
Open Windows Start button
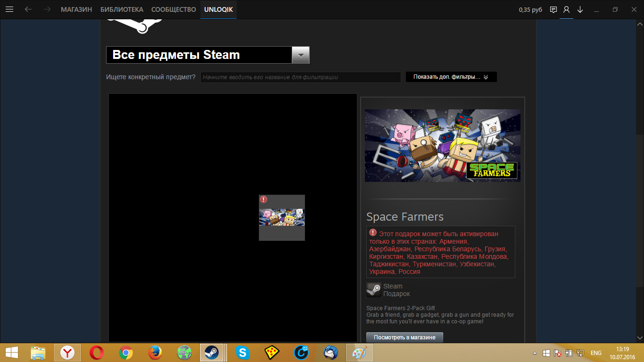(x=12, y=353)
